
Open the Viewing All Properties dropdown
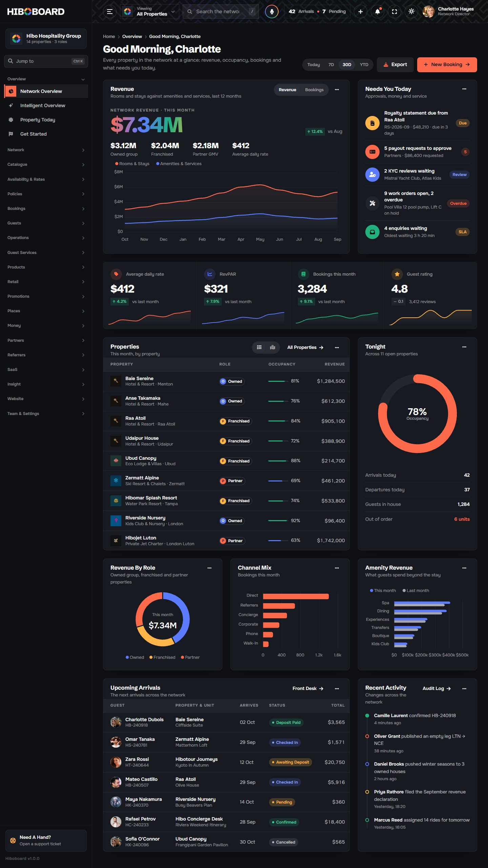pos(149,12)
